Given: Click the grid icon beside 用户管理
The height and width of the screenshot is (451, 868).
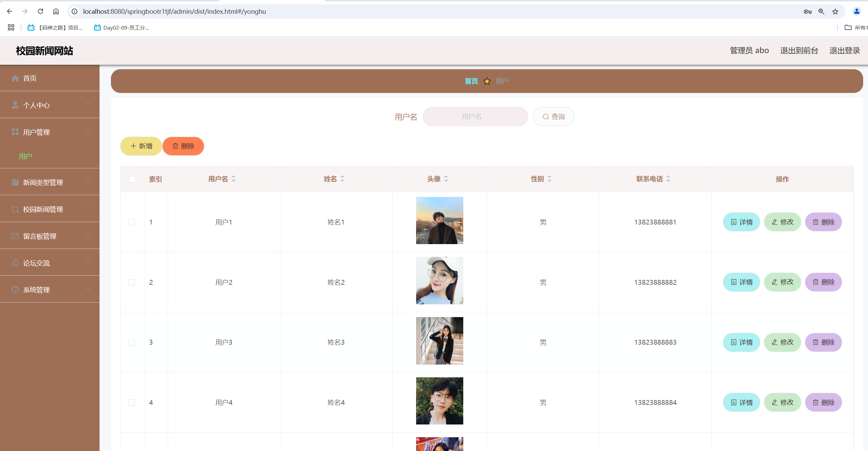Looking at the screenshot, I should click(15, 132).
